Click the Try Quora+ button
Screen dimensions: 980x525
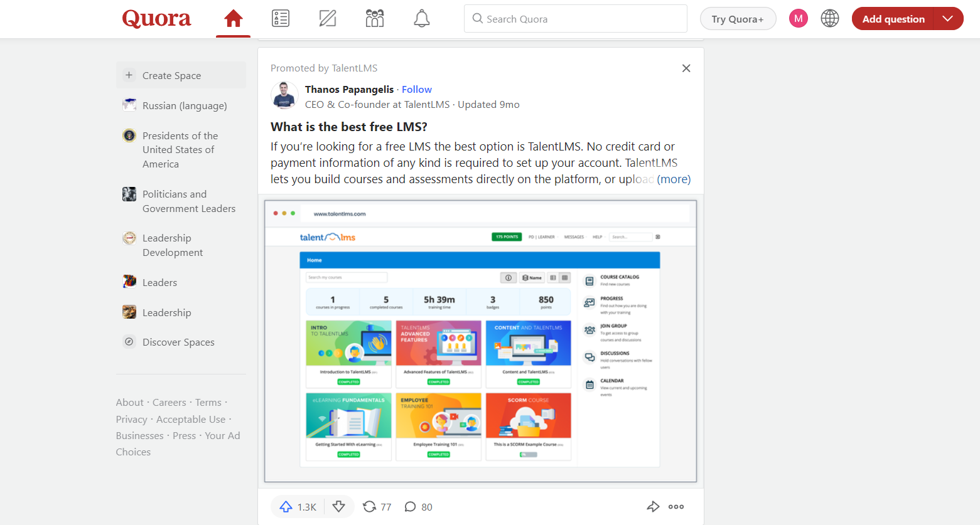point(738,19)
